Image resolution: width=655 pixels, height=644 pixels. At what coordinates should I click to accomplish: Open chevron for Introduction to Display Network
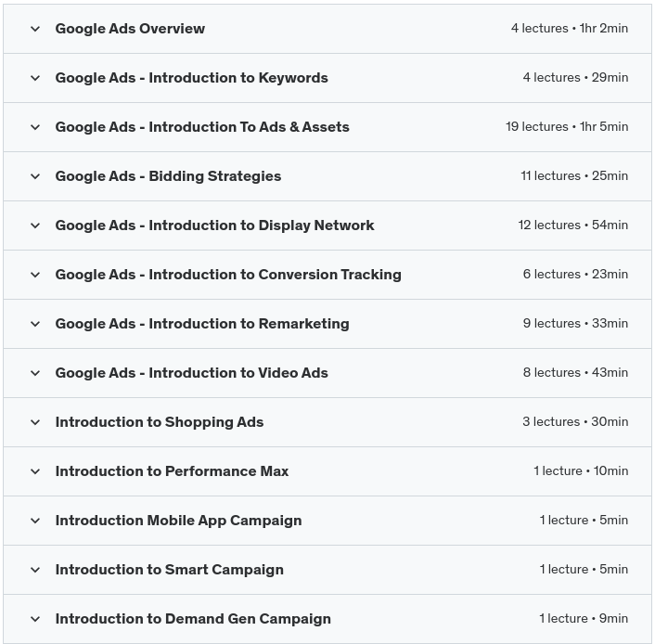coord(35,225)
